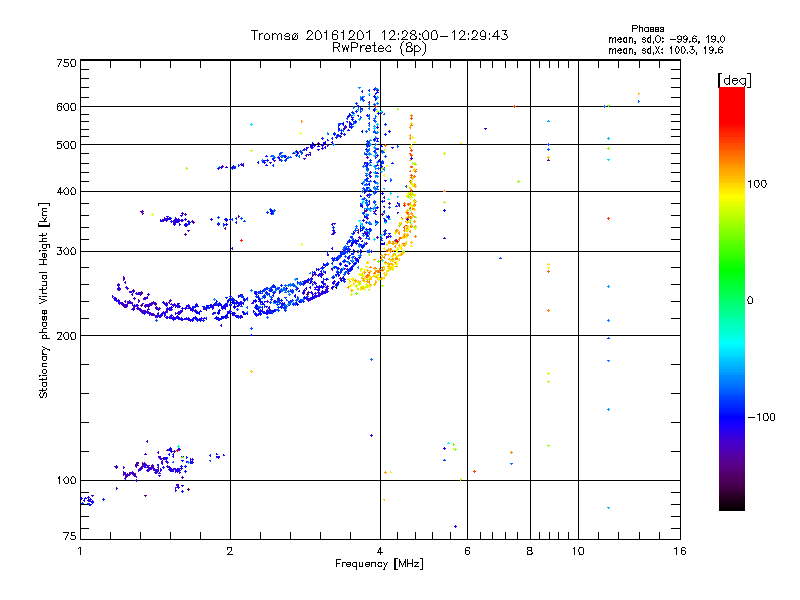Click the frequency axis tick label "8"
Viewport: 800px width, 600px height.
pos(530,551)
